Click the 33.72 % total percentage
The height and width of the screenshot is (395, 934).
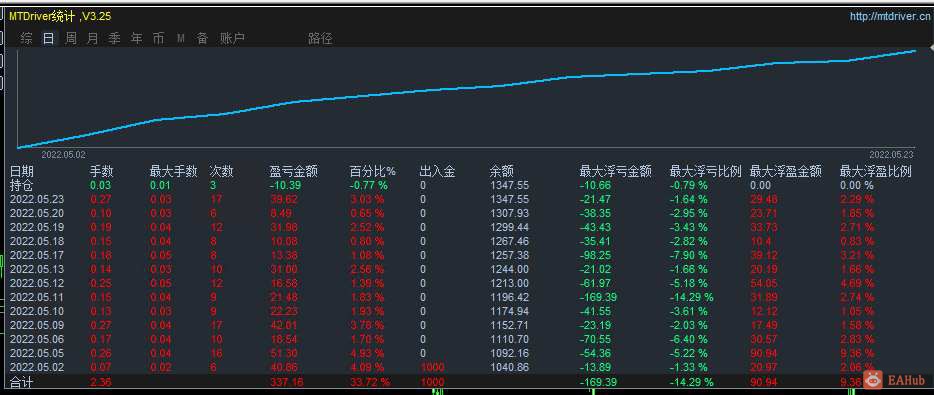[x=370, y=382]
